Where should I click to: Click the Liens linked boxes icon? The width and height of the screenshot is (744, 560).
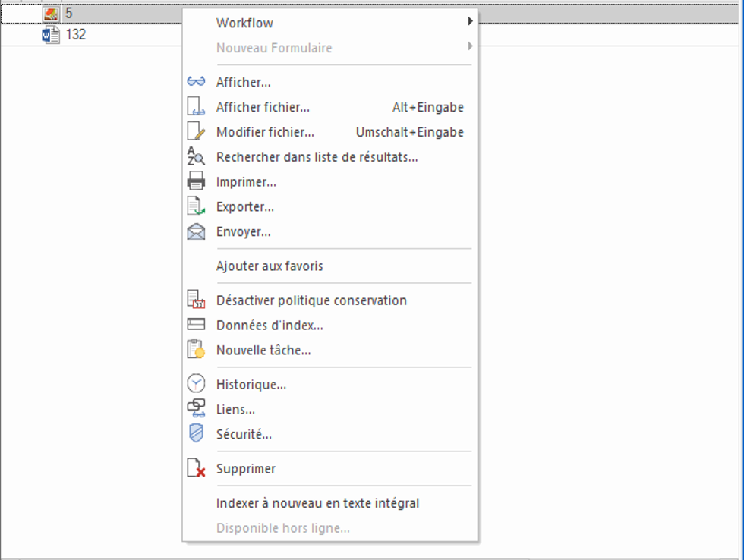click(196, 409)
